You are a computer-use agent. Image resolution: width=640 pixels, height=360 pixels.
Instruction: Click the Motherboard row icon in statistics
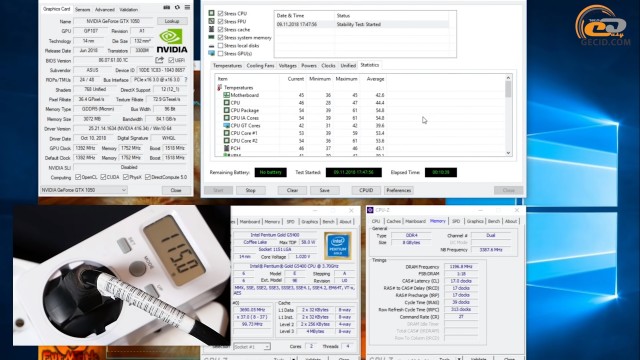pyautogui.click(x=226, y=95)
